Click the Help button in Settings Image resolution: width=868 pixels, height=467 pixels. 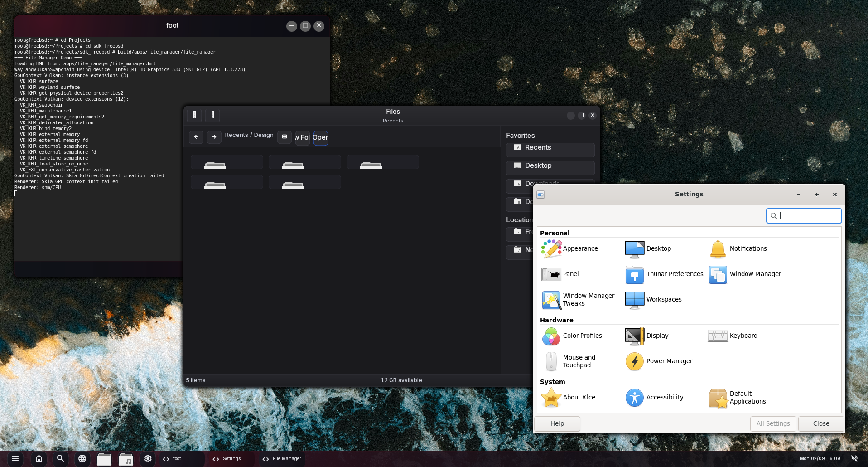click(557, 423)
